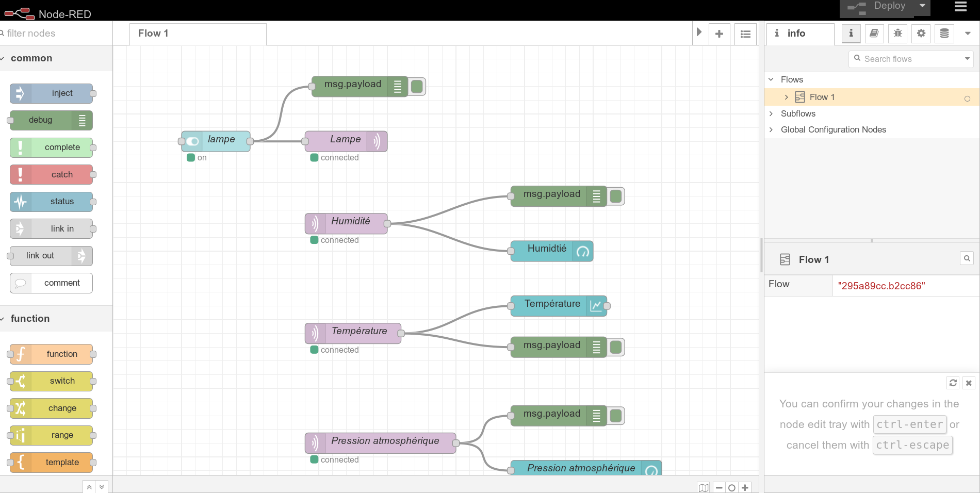This screenshot has height=493, width=980.
Task: Open the debug messages sidebar tab
Action: (897, 34)
